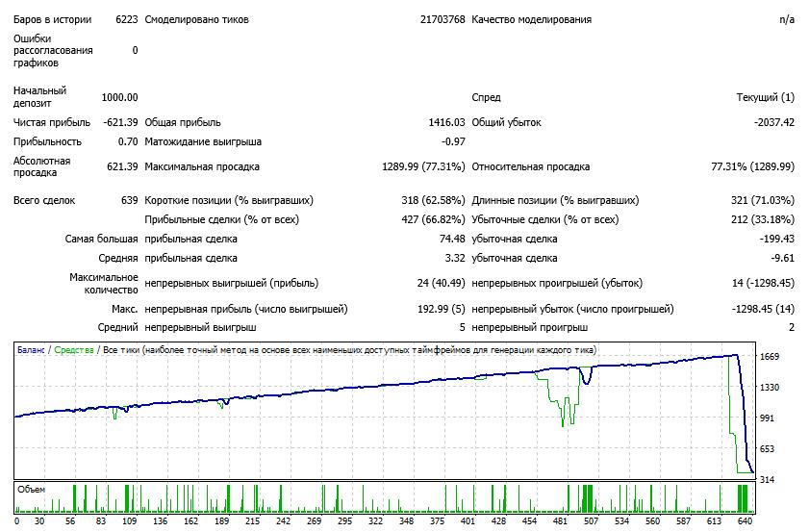The height and width of the screenshot is (532, 809).
Task: Select the absolute drawdown value 621.39
Action: (122, 167)
